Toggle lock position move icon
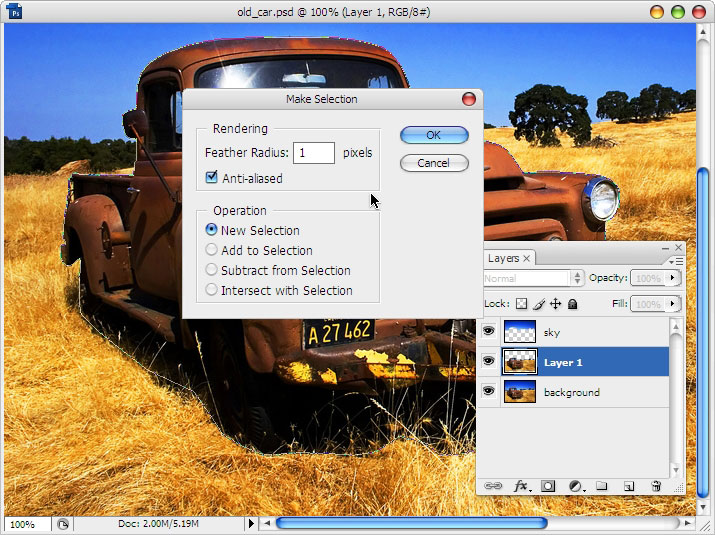Image resolution: width=715 pixels, height=535 pixels. click(555, 304)
